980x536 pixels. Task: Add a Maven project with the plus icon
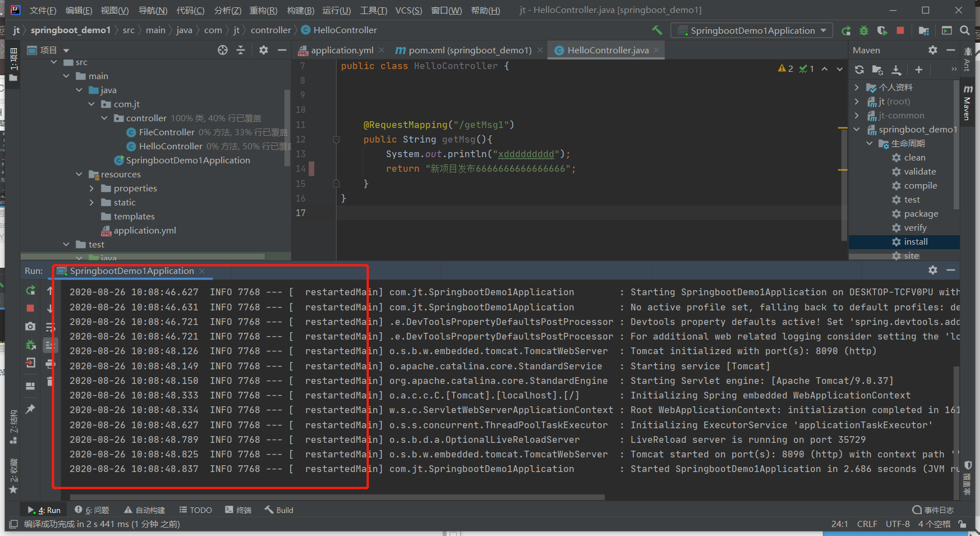[x=918, y=70]
